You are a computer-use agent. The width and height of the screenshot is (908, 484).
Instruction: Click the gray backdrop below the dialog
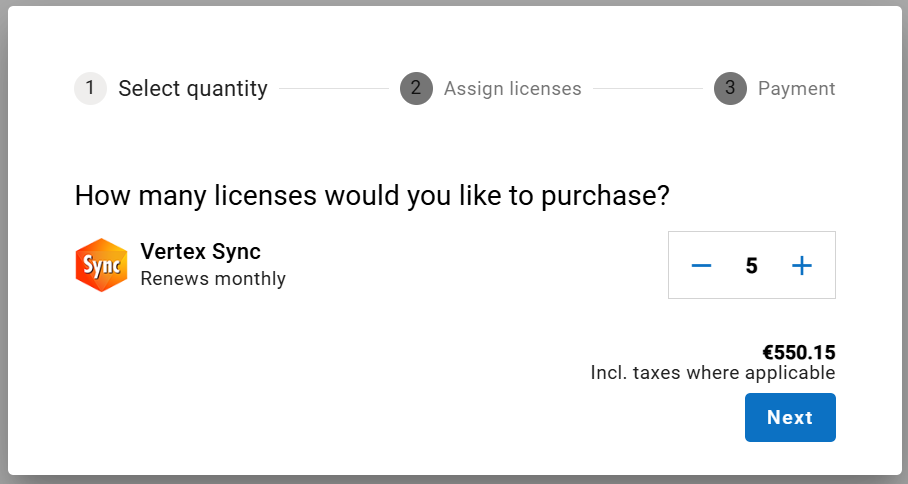point(454,479)
